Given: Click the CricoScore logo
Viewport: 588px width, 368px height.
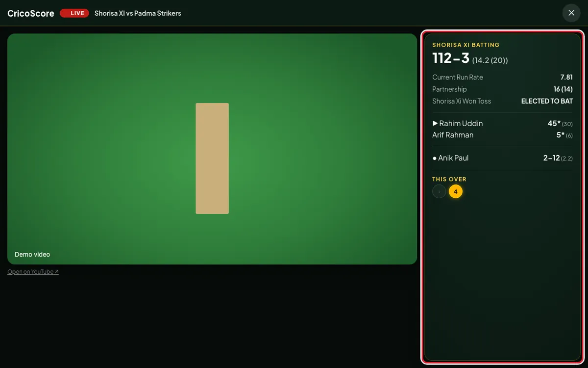Looking at the screenshot, I should pos(31,13).
